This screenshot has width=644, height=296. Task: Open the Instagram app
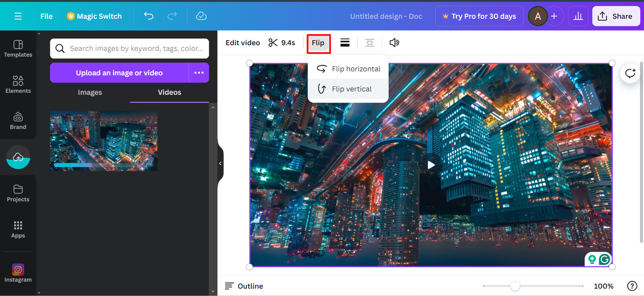18,273
